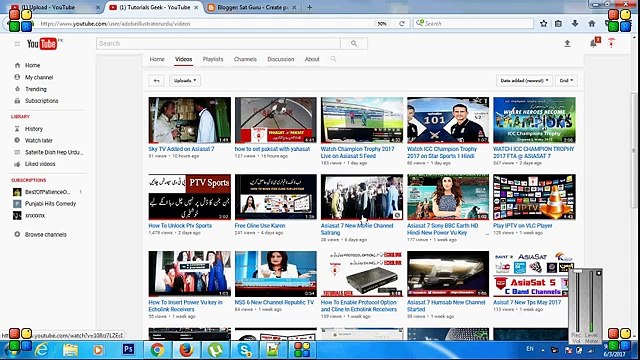Open the Discussion tab
Screen dimensions: 640x360
(x=280, y=59)
